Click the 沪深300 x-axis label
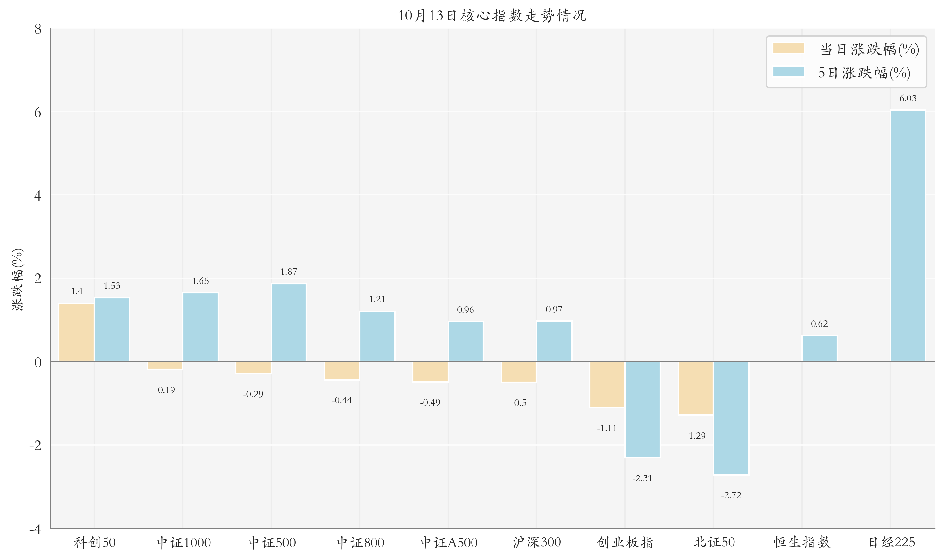 pos(537,542)
